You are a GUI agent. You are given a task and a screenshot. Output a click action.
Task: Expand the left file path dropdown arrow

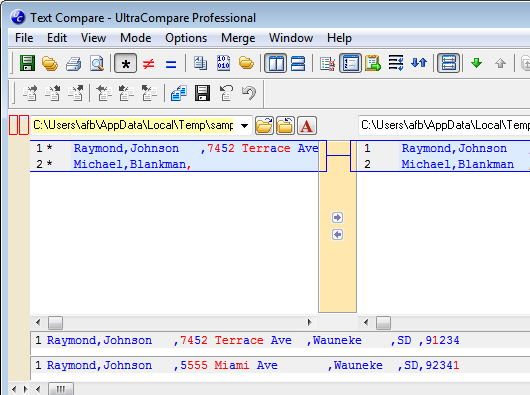[x=244, y=126]
